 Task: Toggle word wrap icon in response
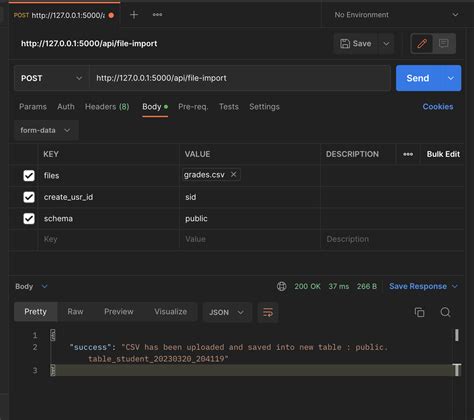pyautogui.click(x=268, y=312)
